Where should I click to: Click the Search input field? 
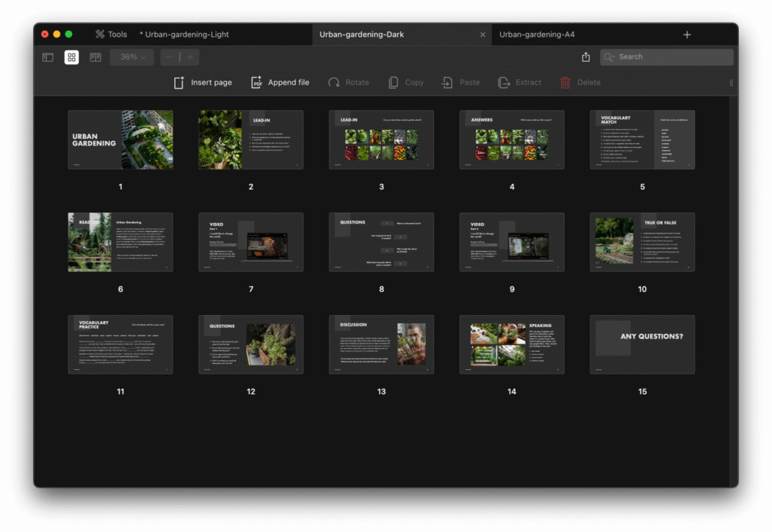(671, 57)
